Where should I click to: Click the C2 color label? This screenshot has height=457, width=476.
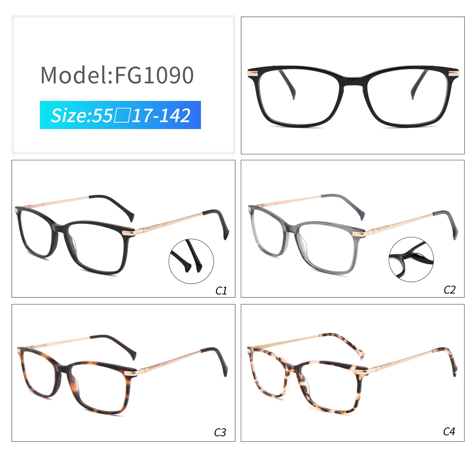pyautogui.click(x=450, y=290)
